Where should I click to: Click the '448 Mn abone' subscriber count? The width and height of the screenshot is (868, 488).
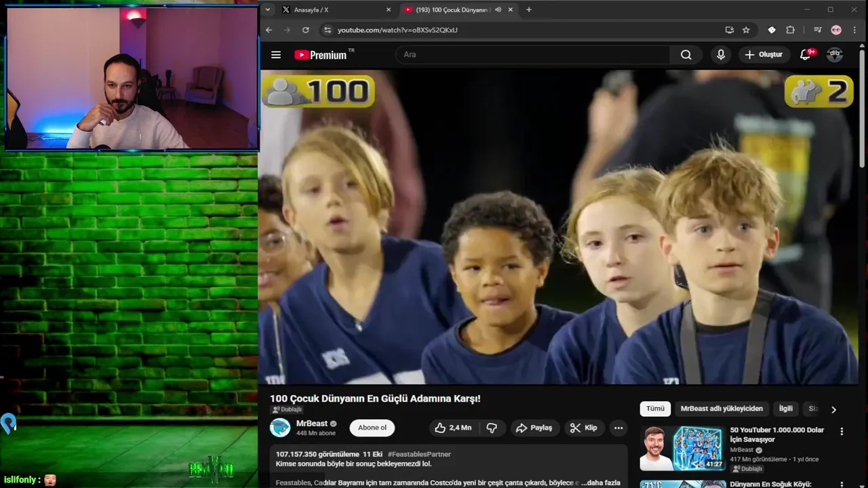[316, 433]
